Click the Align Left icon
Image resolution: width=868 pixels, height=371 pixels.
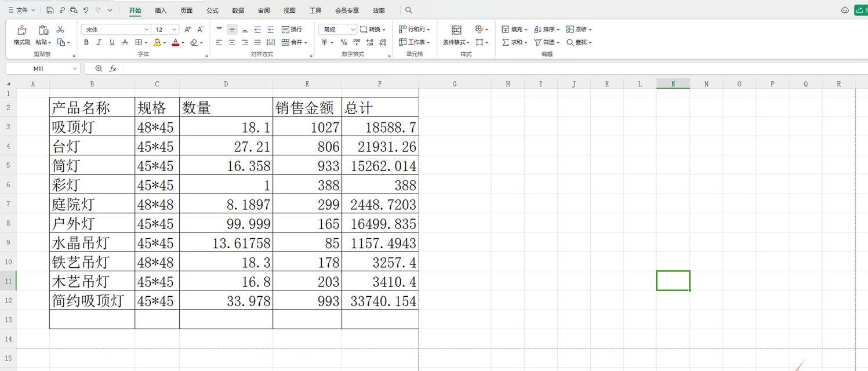pyautogui.click(x=219, y=42)
